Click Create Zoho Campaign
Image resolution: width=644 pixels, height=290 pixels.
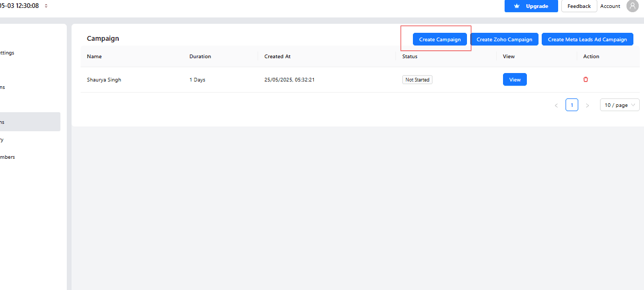tap(504, 40)
